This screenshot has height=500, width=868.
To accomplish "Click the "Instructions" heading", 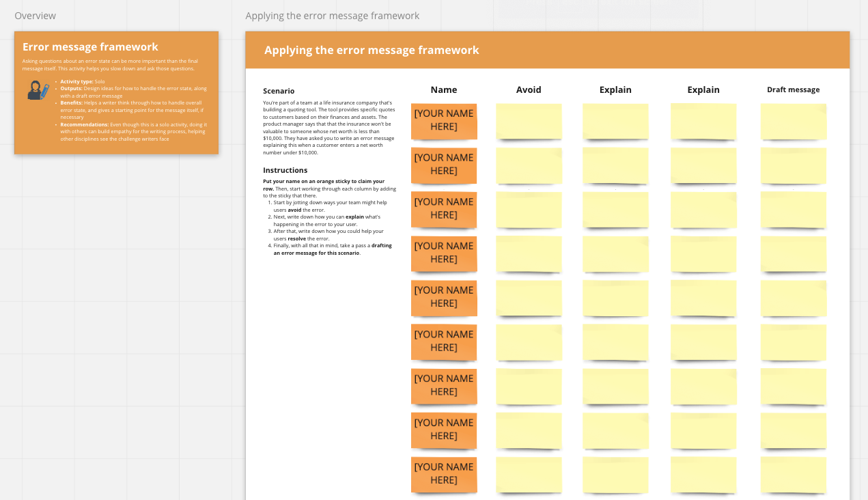I will [x=285, y=170].
